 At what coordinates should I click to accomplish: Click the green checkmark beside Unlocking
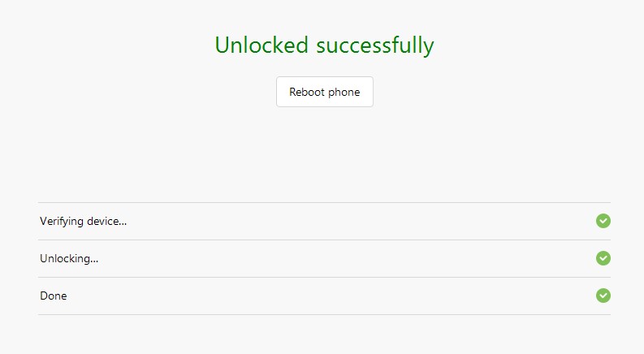pyautogui.click(x=603, y=258)
